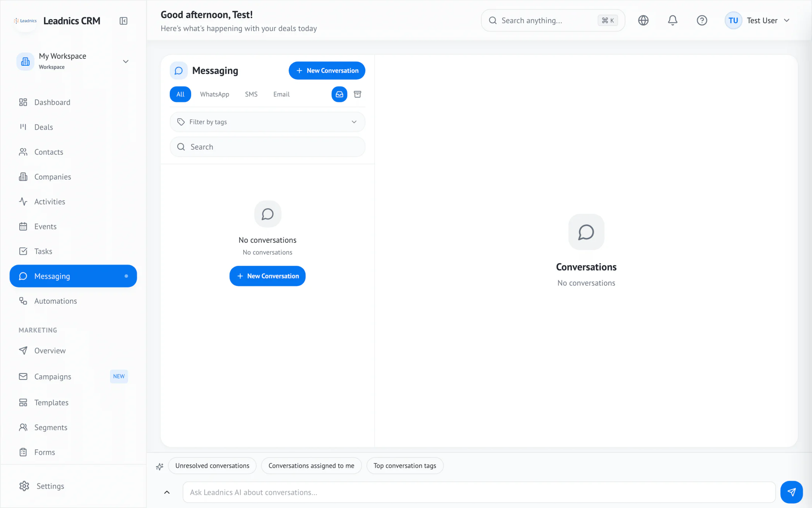
Task: Open the Test User account menu
Action: click(x=758, y=20)
